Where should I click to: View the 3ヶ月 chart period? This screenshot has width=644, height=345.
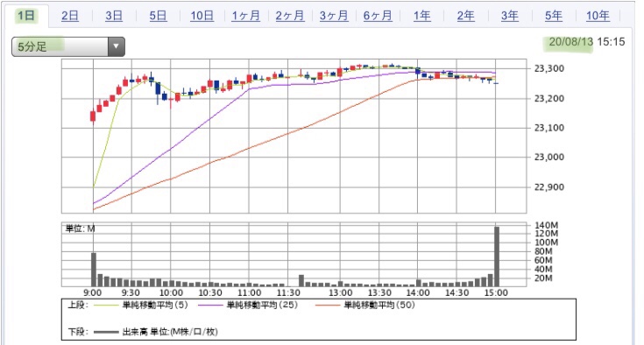point(334,16)
